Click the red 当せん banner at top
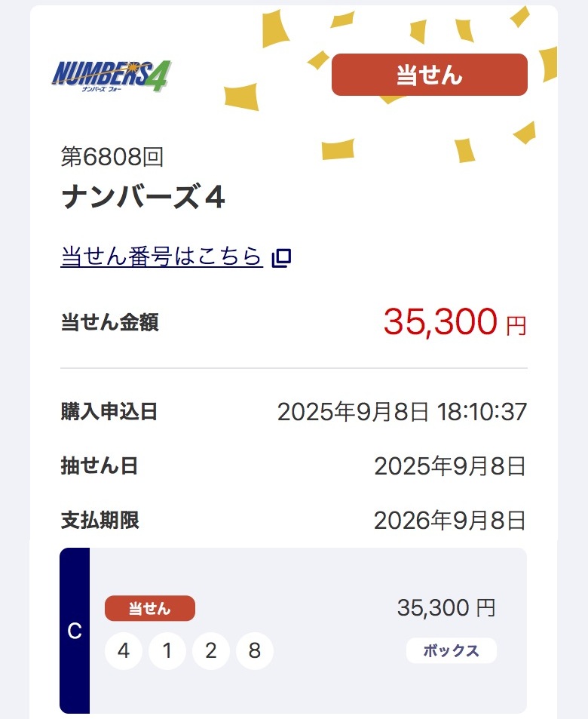 (429, 75)
